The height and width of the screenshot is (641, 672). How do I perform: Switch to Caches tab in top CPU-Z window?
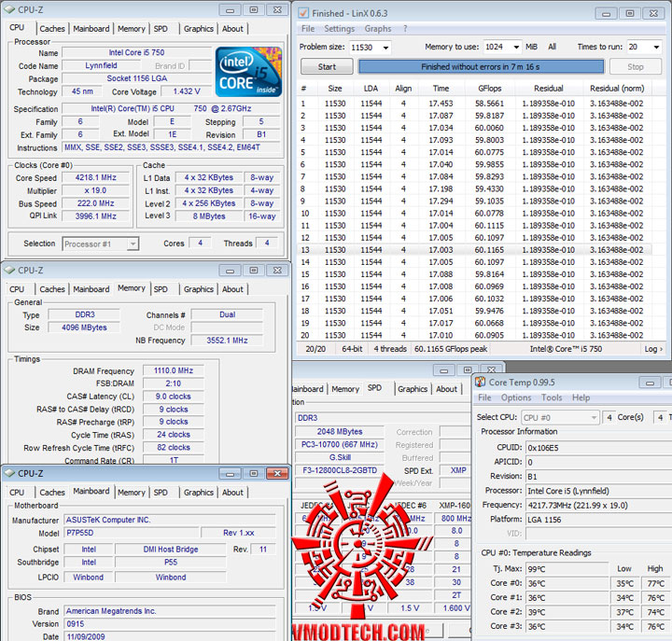[52, 29]
